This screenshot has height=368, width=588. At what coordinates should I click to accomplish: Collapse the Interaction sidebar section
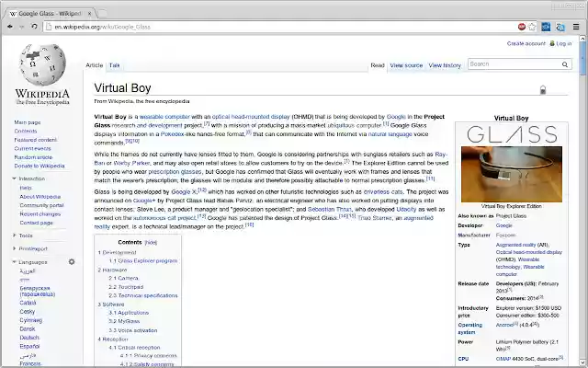click(x=14, y=178)
